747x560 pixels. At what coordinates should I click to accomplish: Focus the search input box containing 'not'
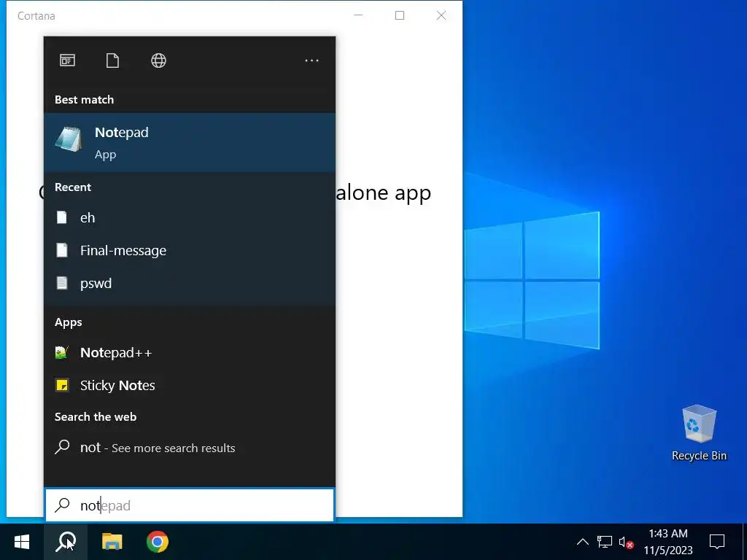pos(190,505)
